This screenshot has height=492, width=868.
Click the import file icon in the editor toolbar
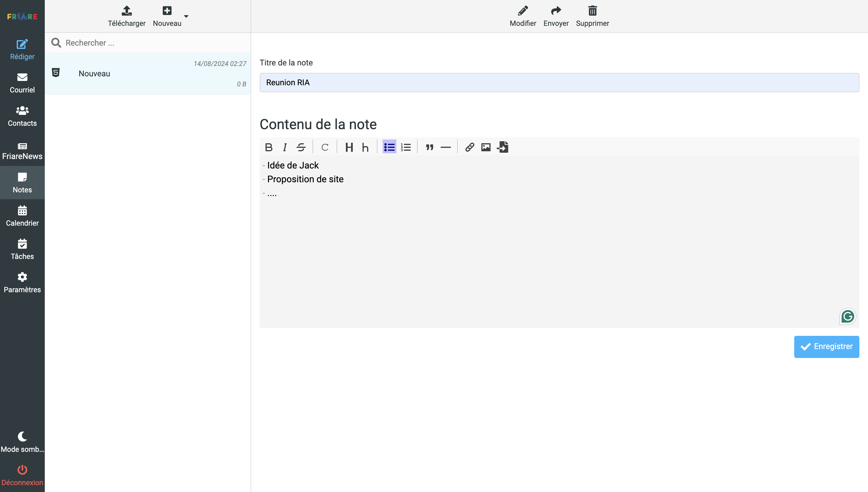(503, 147)
